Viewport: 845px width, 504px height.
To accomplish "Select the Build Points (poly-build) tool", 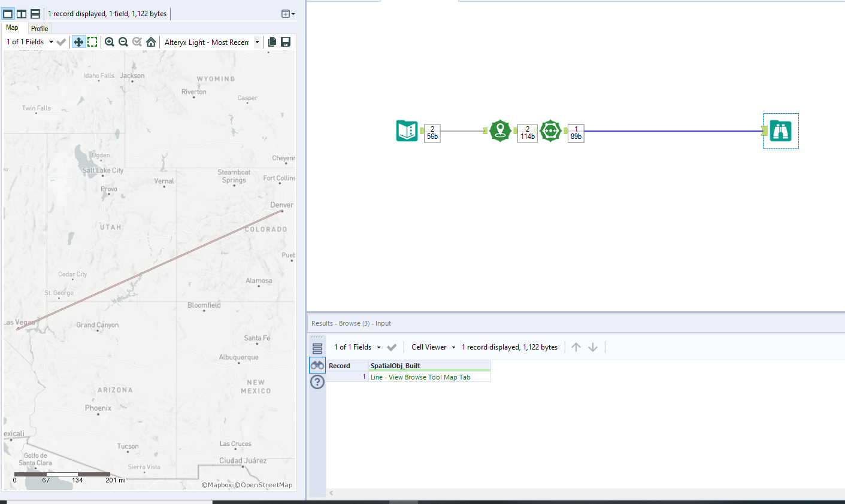I will (x=550, y=130).
